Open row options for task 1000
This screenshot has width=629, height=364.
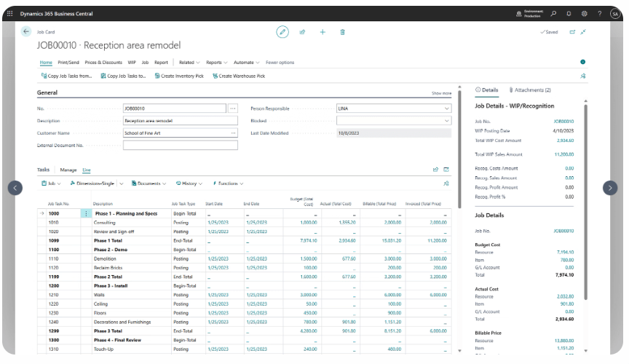tap(86, 213)
